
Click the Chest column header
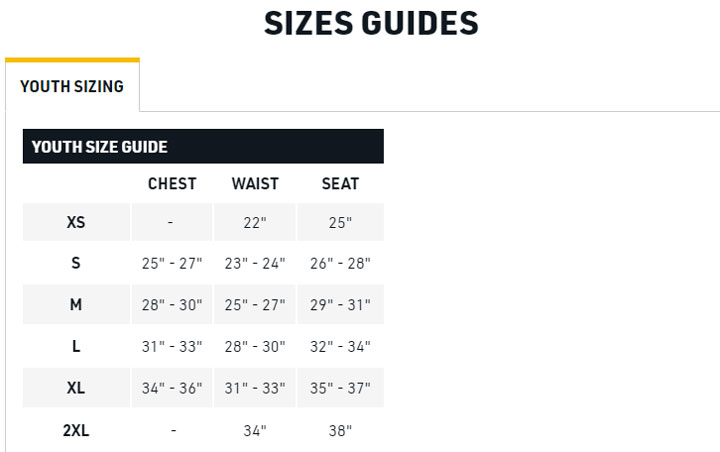[172, 184]
